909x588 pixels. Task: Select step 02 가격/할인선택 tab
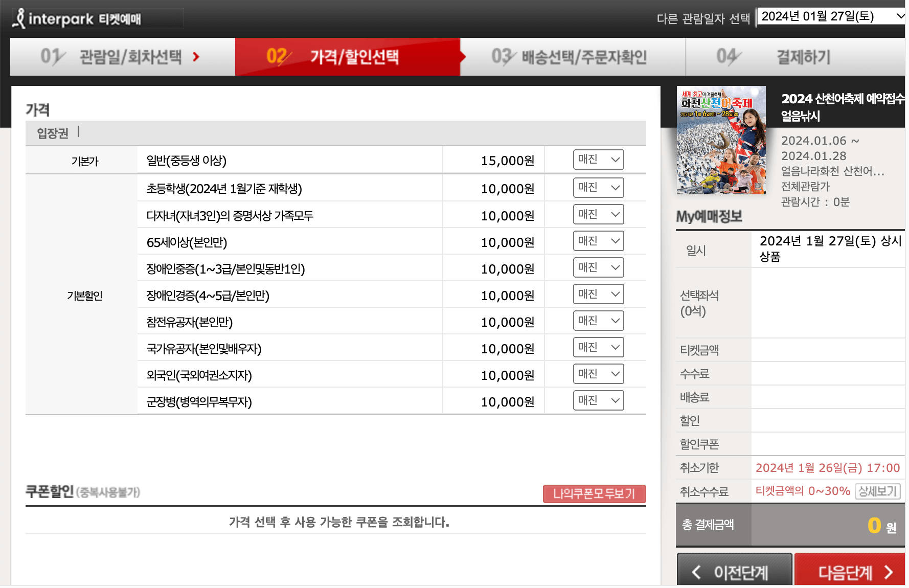(348, 57)
